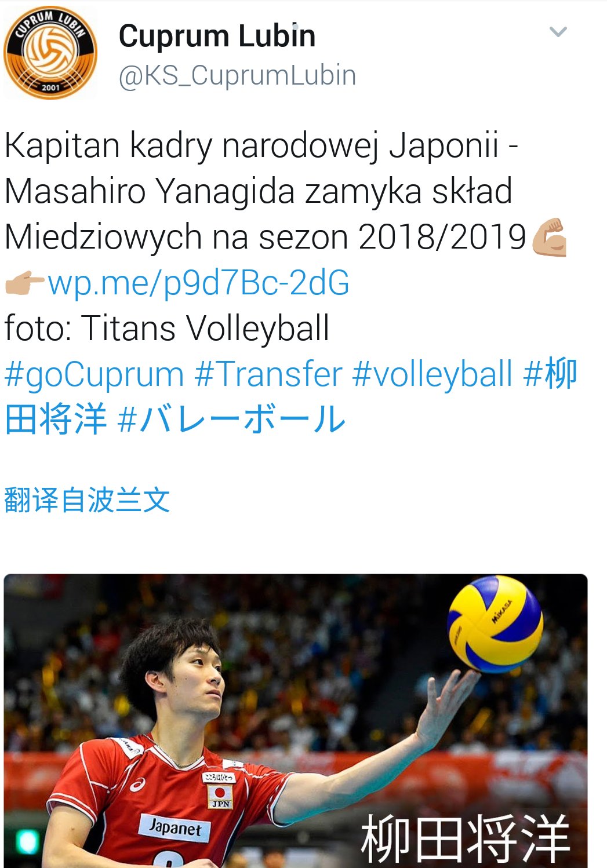
Task: Open the #volleyball hashtag
Action: [x=432, y=374]
